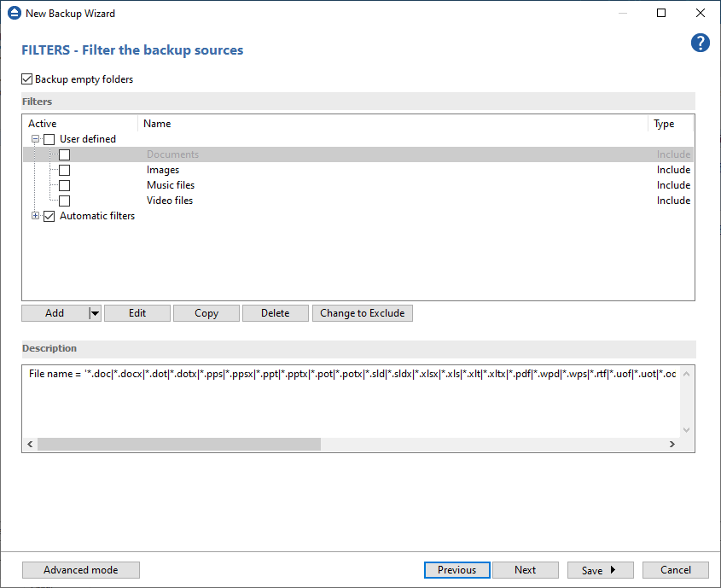Click the description's vertical scroll down arrow
Image resolution: width=721 pixels, height=588 pixels.
pyautogui.click(x=686, y=430)
